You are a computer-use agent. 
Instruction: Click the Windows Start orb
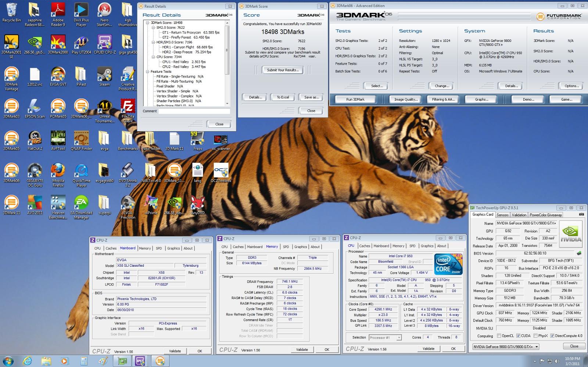click(8, 361)
